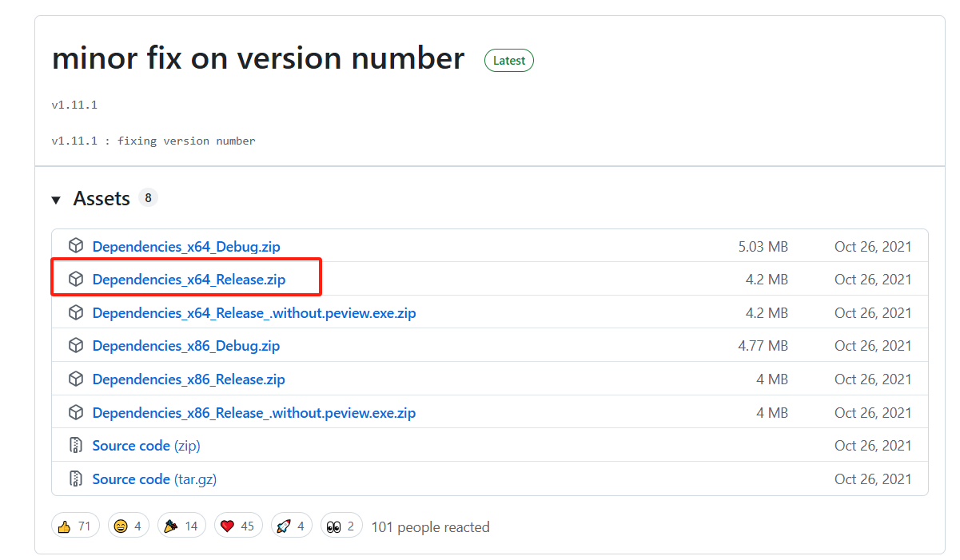
Task: Click the package icon beside Dependencies_x64_Debug.zip
Action: (x=76, y=245)
